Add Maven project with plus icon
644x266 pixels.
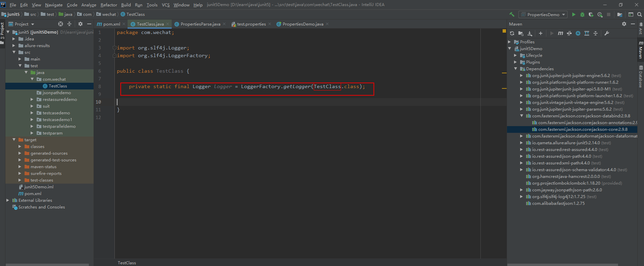tap(540, 33)
